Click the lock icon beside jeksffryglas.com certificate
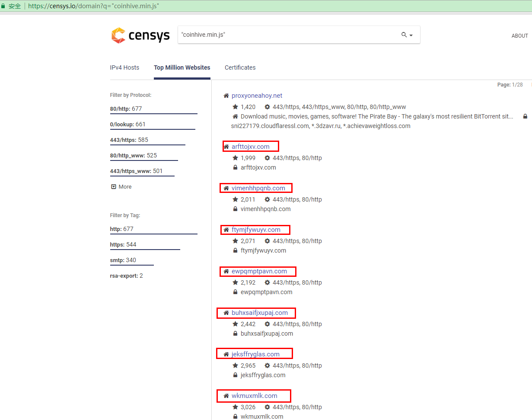532x420 pixels. tap(236, 375)
